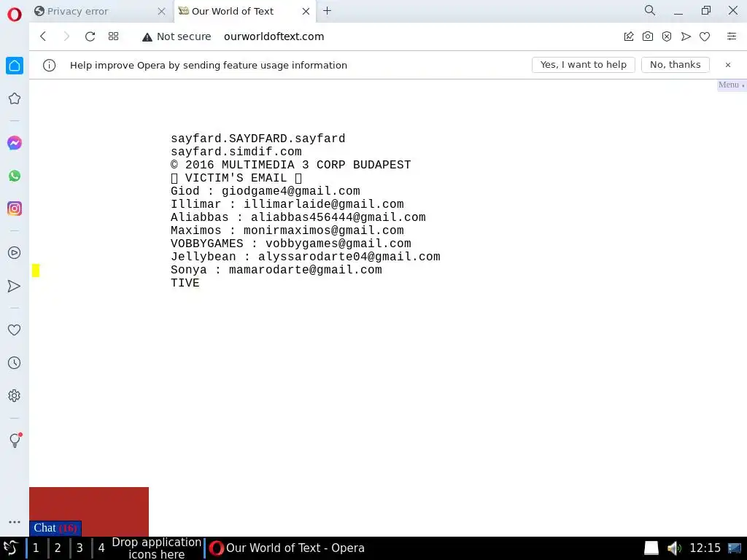
Task: Click the 12:15 taskbar clock
Action: click(x=705, y=548)
